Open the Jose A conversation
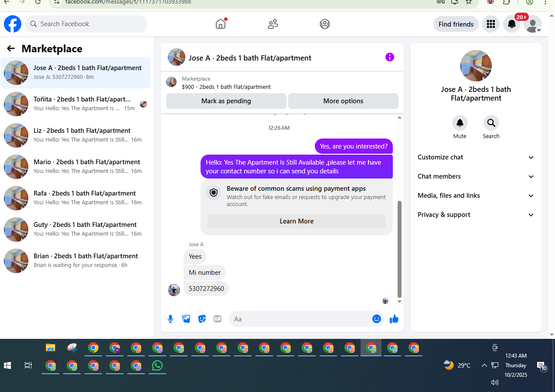The width and height of the screenshot is (555, 392). coord(76,73)
